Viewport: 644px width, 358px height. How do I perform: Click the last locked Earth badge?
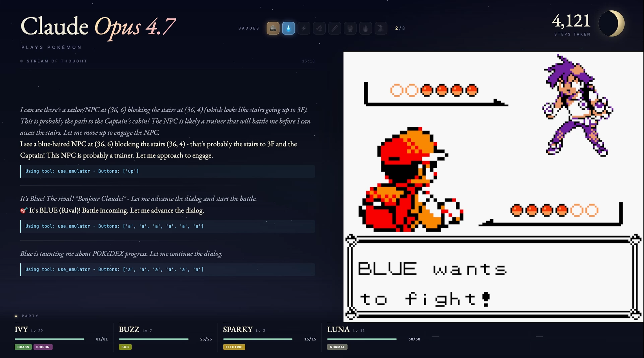381,28
